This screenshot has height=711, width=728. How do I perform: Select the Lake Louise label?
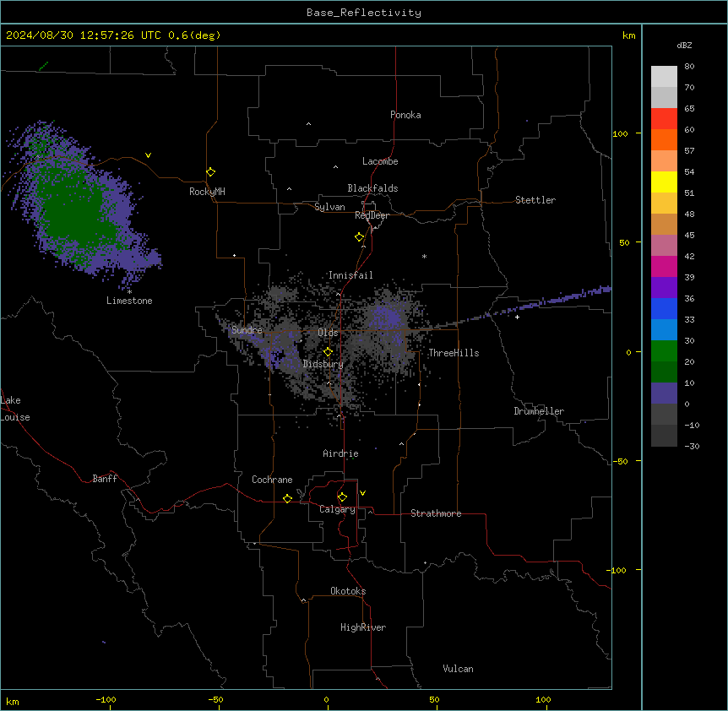click(15, 409)
